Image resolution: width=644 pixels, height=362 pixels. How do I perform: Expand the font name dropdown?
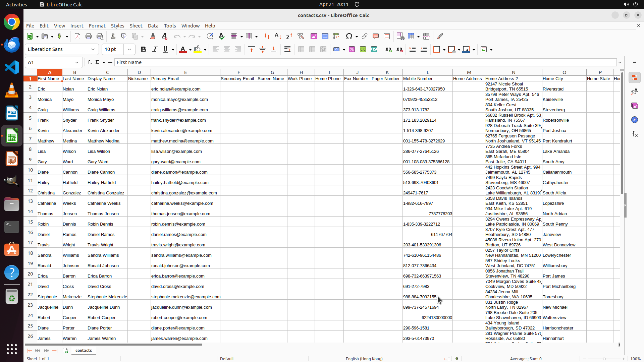point(93,50)
